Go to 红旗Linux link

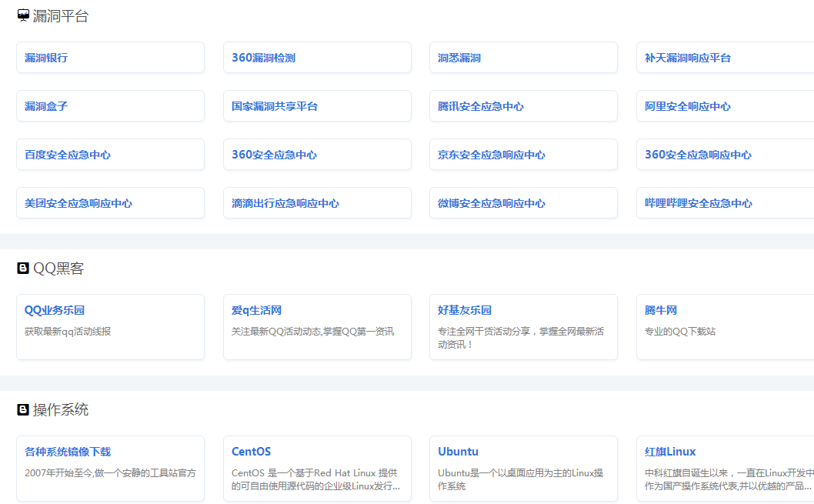[670, 452]
